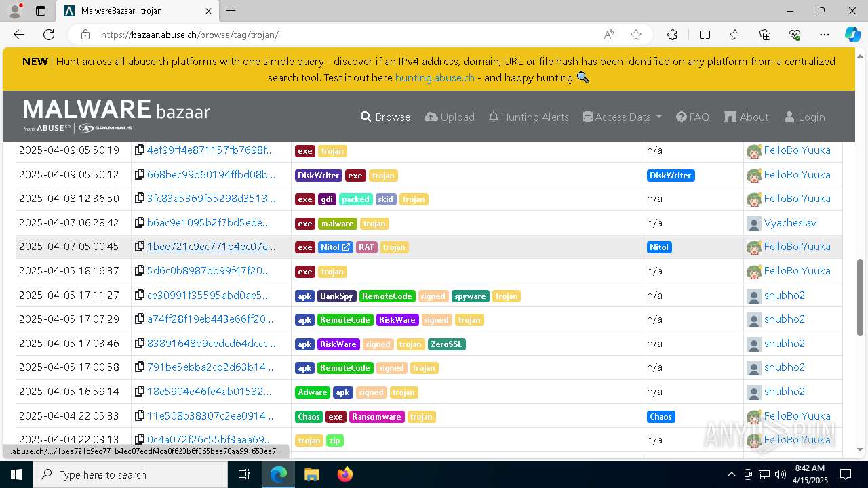Open sample hash 1bee721c9ec771b4ec07e link
868x488 pixels.
(x=211, y=247)
